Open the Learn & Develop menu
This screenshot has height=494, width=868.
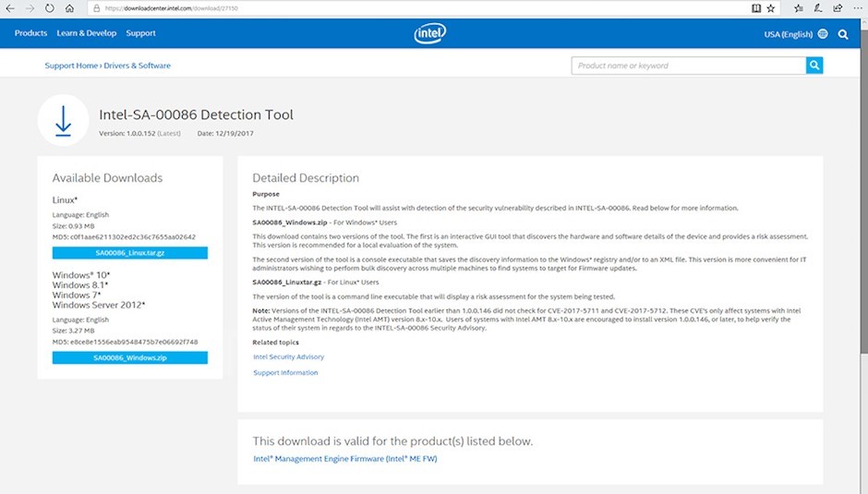87,33
